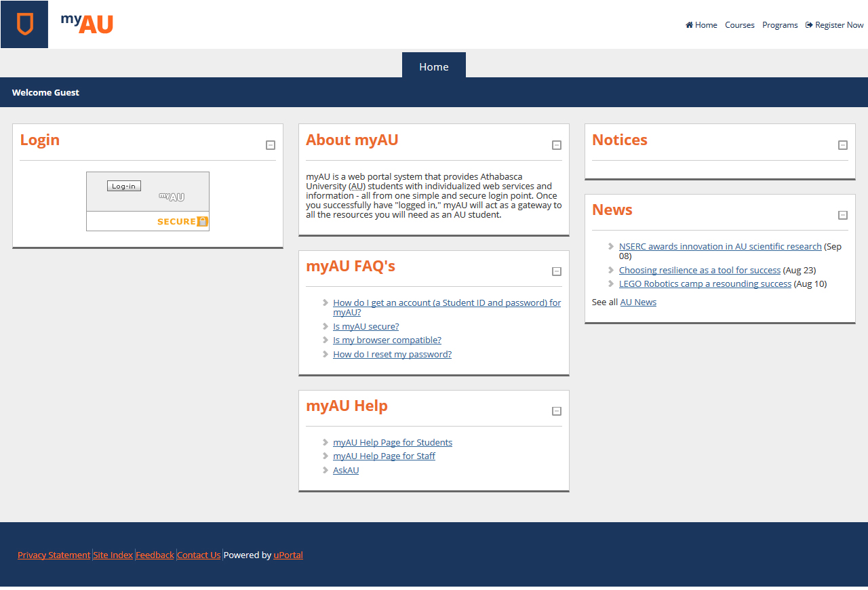Collapse the Login panel

click(x=271, y=145)
